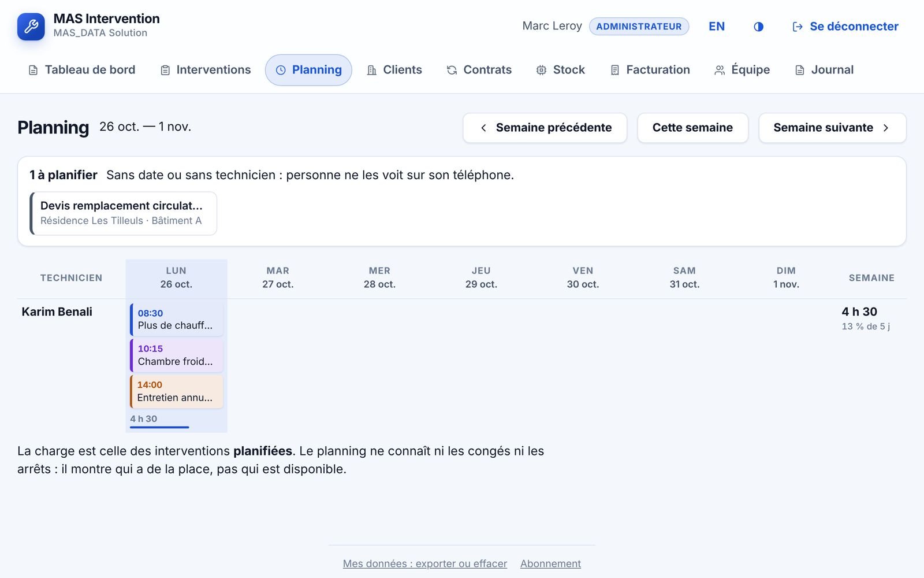Click the Se déconnecter logout link
The image size is (924, 578).
(x=845, y=27)
